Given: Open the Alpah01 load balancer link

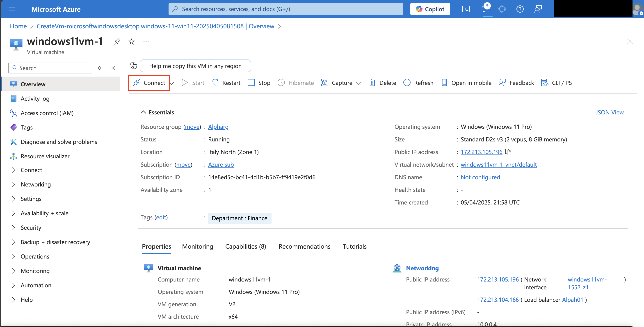Looking at the screenshot, I should pos(573,300).
